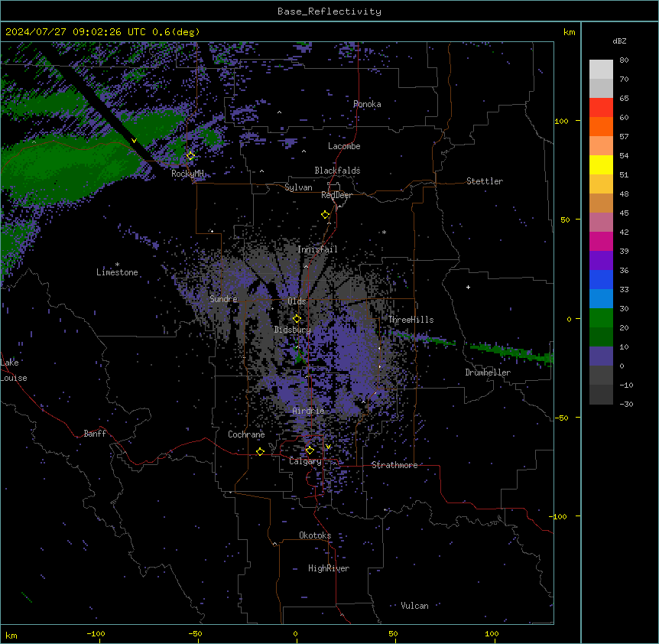Click the asterisk marker above Limestone label
Image resolution: width=659 pixels, height=644 pixels.
pyautogui.click(x=117, y=265)
